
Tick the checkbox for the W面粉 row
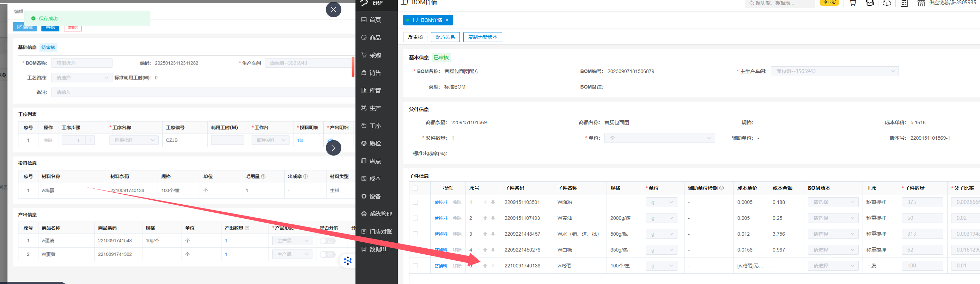[415, 202]
